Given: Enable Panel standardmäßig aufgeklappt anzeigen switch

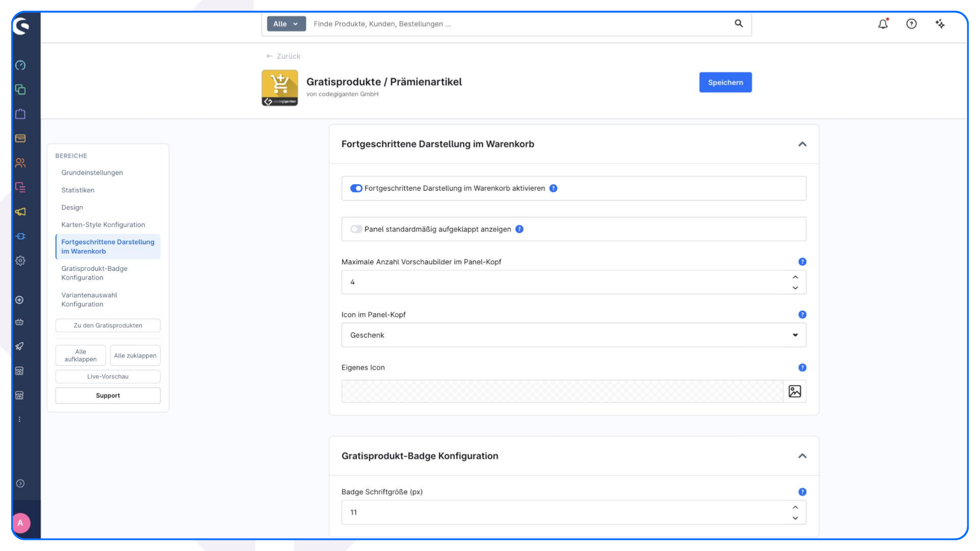Looking at the screenshot, I should (356, 229).
